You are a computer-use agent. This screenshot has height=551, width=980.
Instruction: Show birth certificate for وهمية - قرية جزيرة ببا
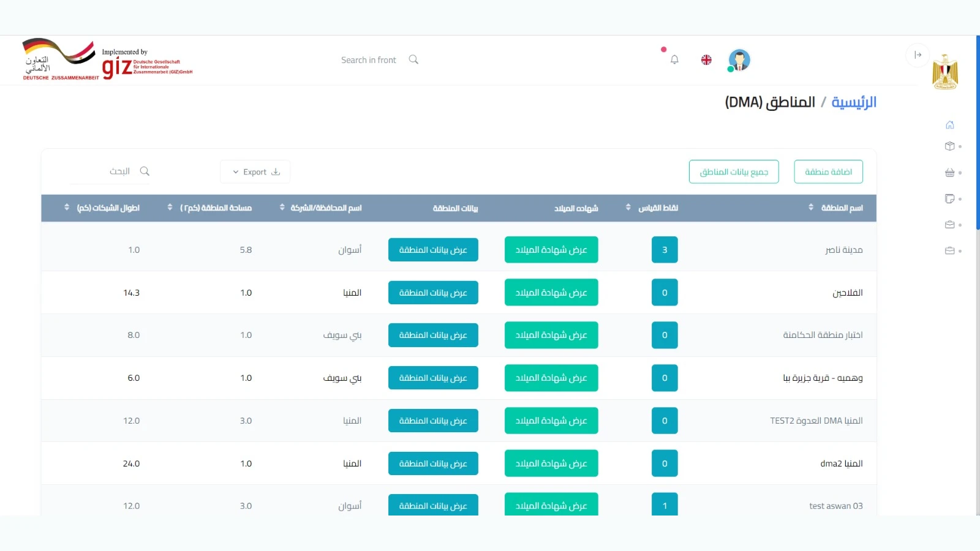coord(551,378)
